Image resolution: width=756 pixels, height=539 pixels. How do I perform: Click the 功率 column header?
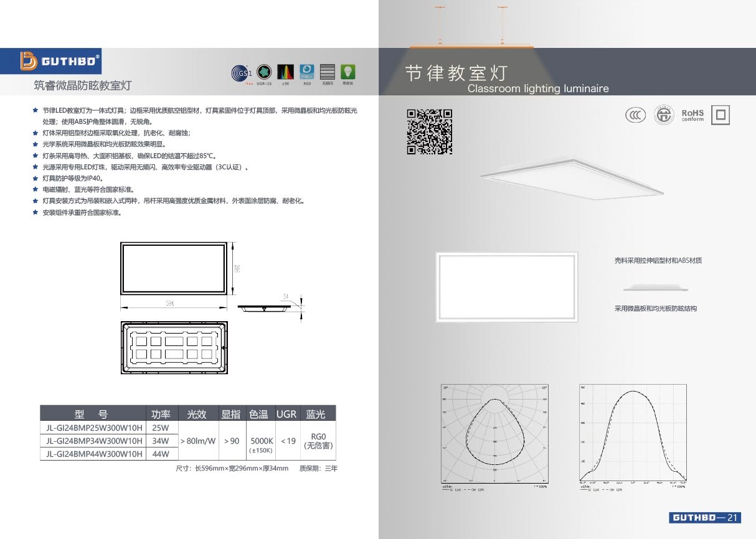point(161,414)
